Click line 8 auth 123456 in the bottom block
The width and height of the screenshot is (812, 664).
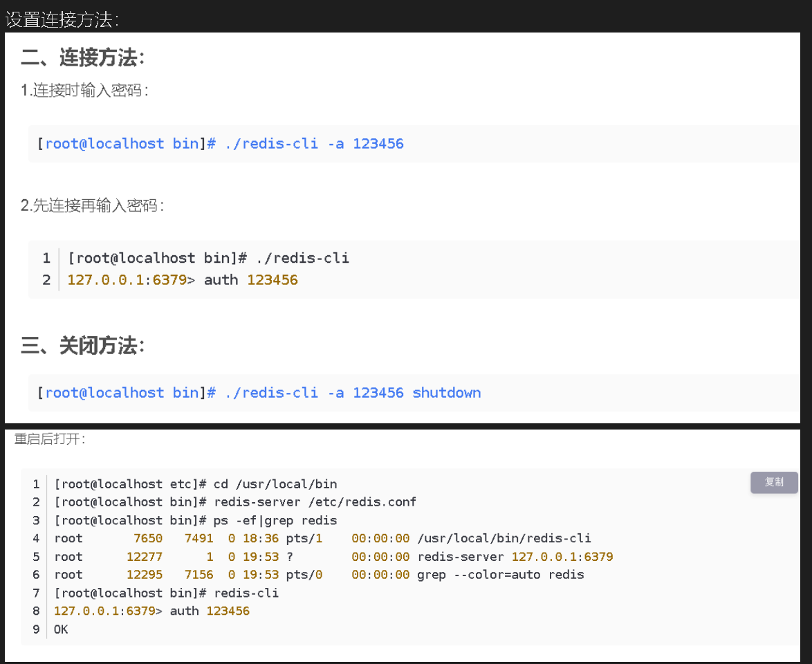[151, 611]
